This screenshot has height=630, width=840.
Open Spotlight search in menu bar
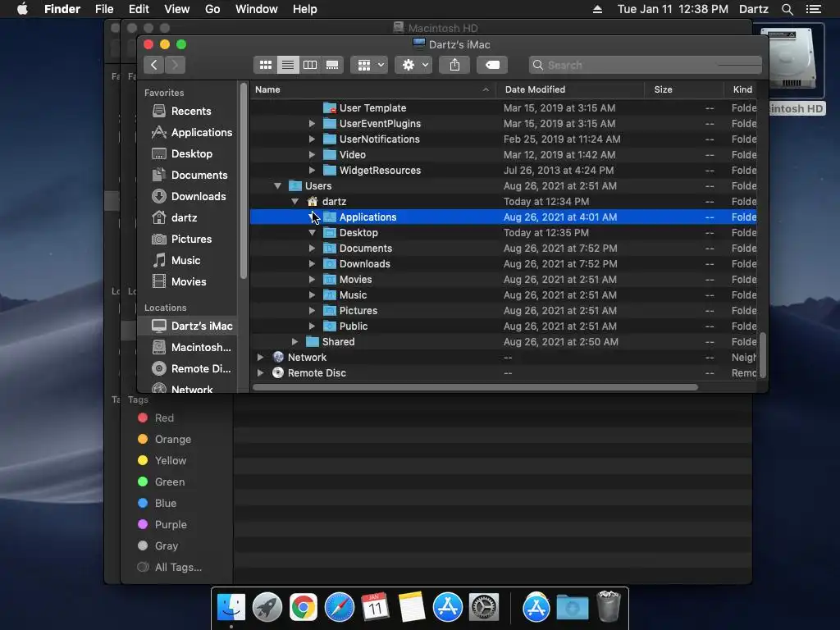point(787,9)
